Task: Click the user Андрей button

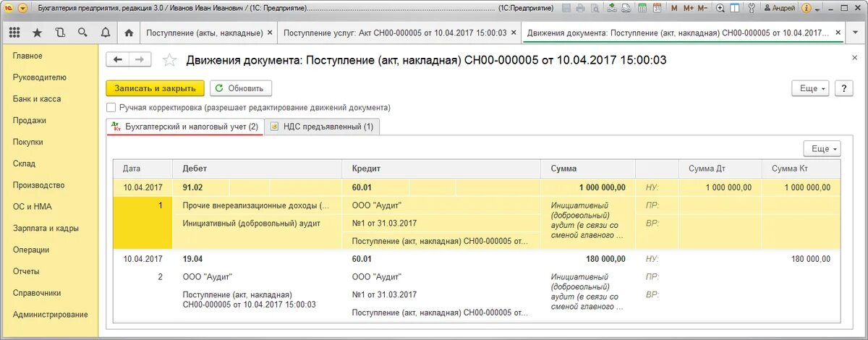Action: point(779,8)
